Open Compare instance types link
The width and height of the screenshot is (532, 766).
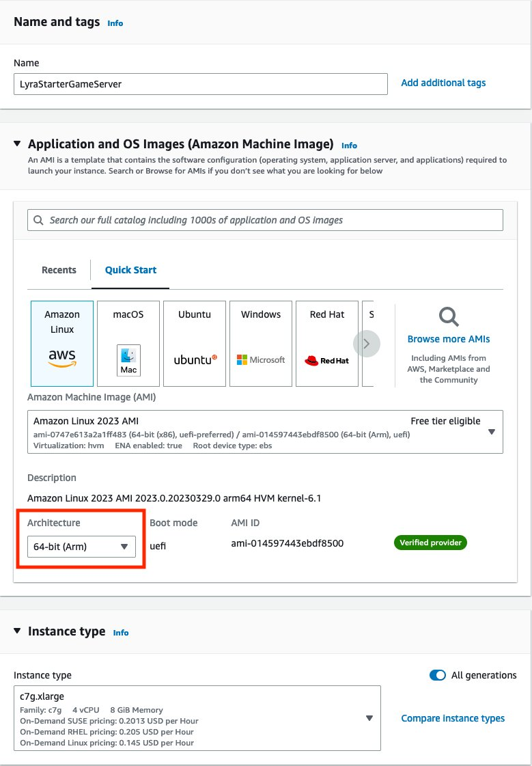(453, 719)
